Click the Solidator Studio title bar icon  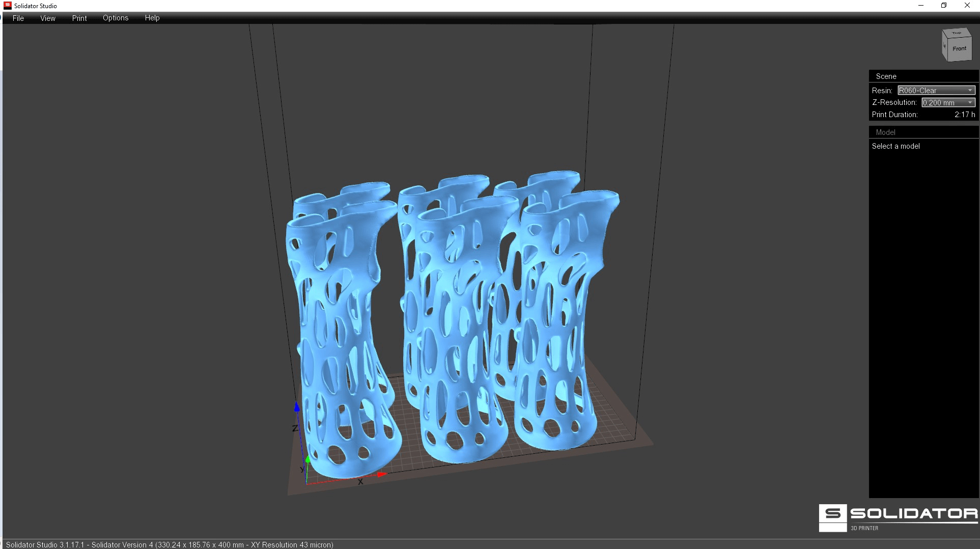pyautogui.click(x=8, y=6)
